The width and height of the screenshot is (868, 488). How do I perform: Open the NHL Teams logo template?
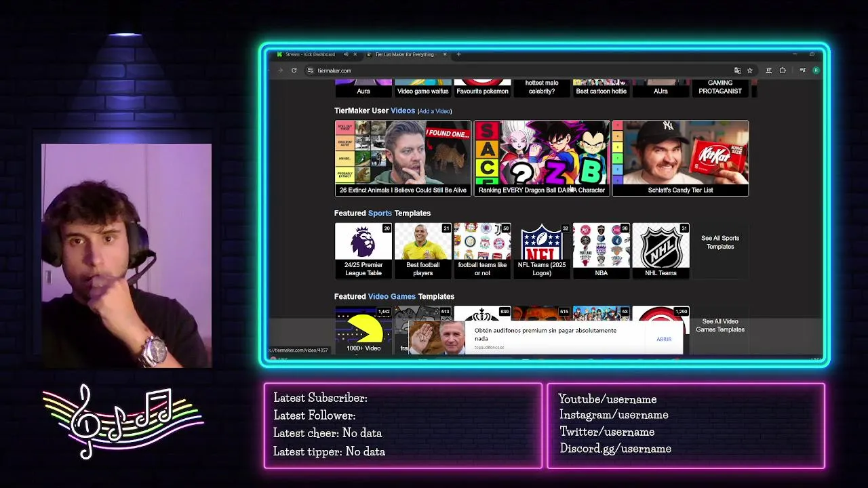point(660,250)
